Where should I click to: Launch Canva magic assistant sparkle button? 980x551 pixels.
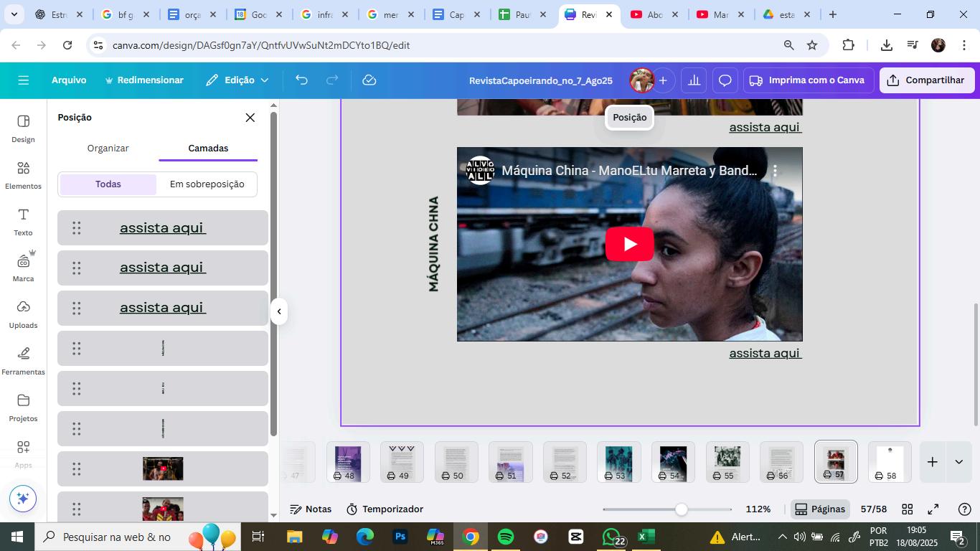click(23, 498)
